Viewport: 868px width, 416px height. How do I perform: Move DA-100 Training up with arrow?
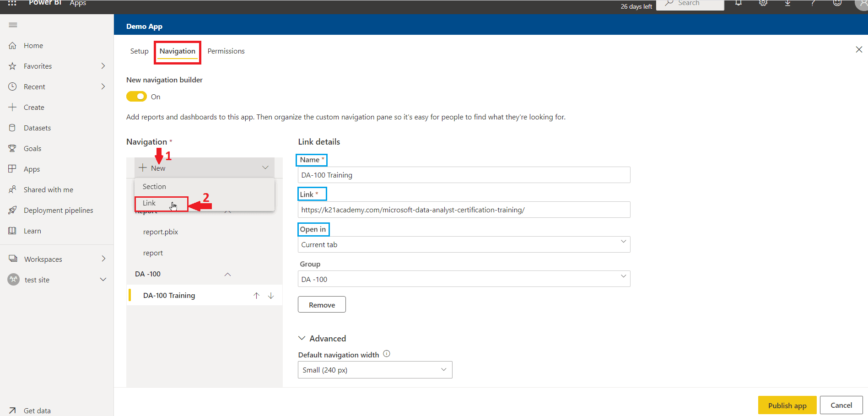click(x=256, y=296)
